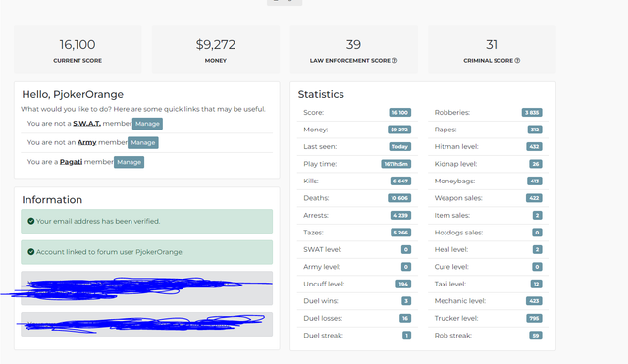Viewport: 628px width, 364px height.
Task: Follow the Army link
Action: pos(87,142)
